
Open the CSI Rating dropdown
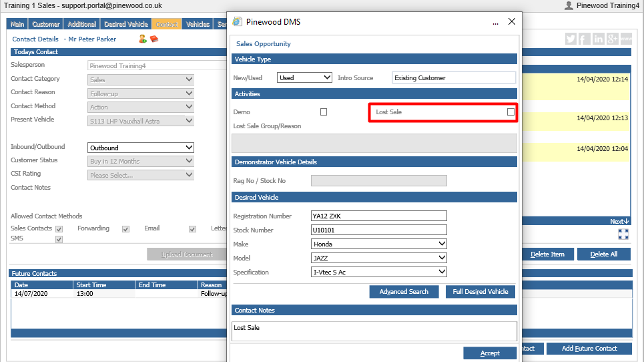[x=140, y=174]
